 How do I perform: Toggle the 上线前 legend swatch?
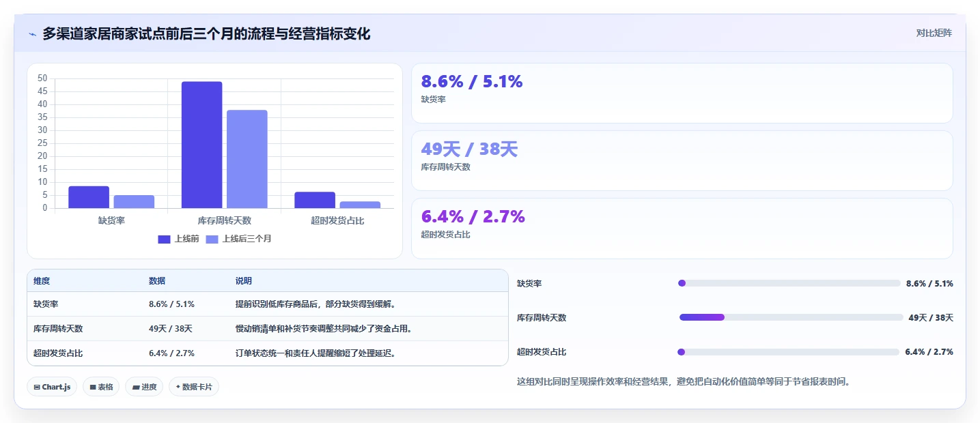(164, 239)
